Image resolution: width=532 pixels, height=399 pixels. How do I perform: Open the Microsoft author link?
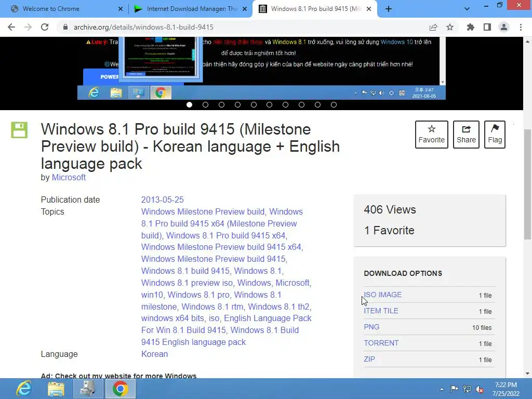pos(69,178)
